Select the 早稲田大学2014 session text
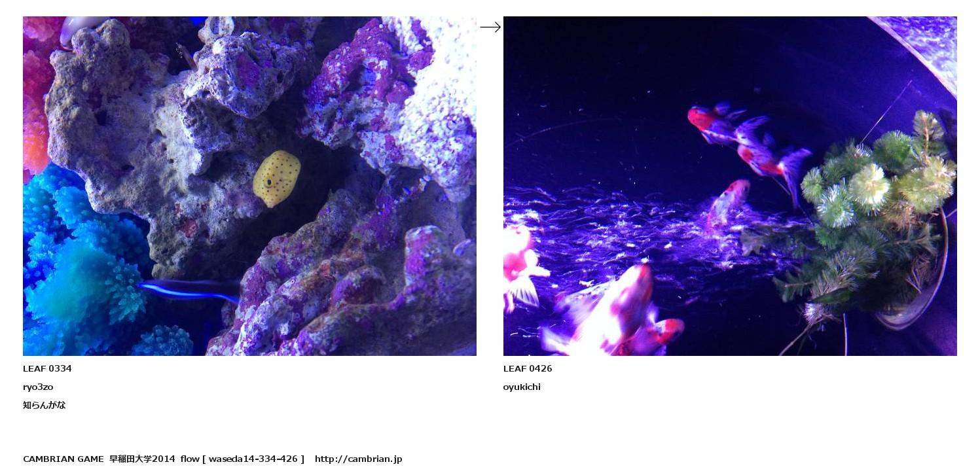This screenshot has width=980, height=475. (142, 459)
